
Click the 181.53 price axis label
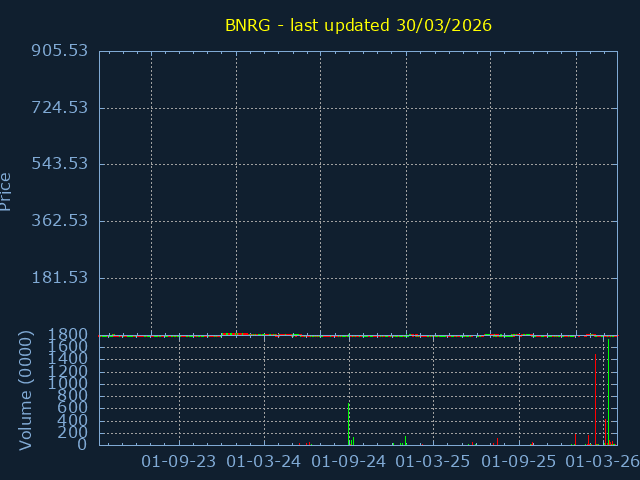pos(60,278)
